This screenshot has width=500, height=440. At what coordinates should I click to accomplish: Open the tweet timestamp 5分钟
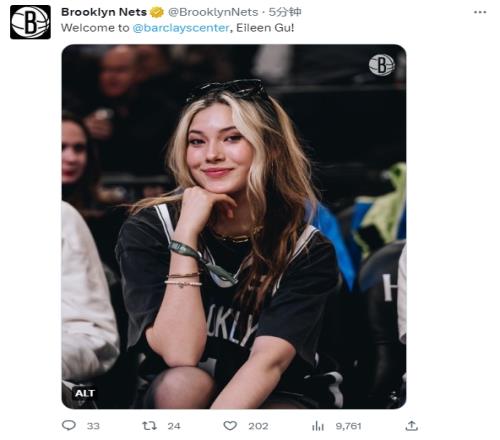[x=285, y=12]
